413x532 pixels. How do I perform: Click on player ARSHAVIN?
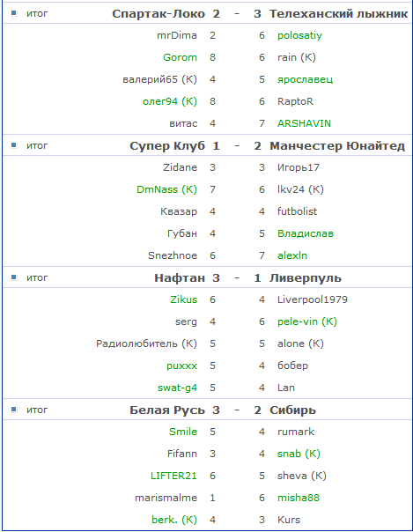click(304, 123)
